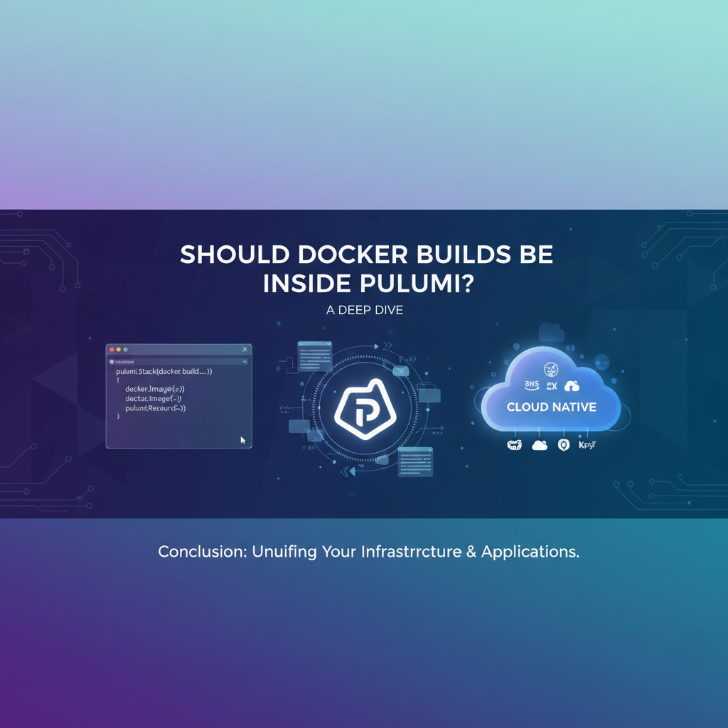Click the Pulumi P logo in the center
Screen dimensions: 728x728
(x=365, y=409)
